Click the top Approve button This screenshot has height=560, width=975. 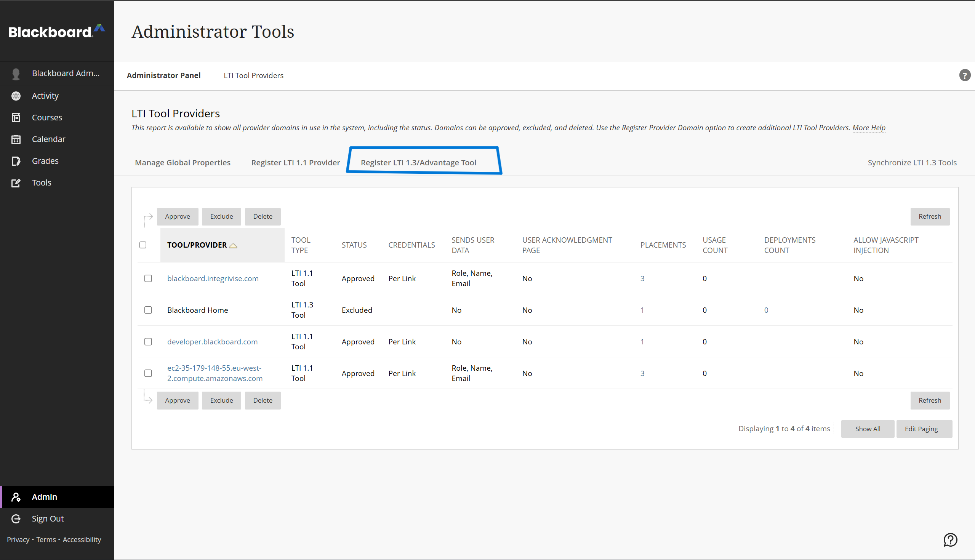click(178, 216)
